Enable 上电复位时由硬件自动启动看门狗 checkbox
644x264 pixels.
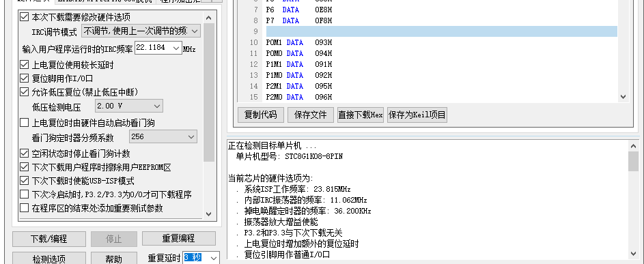tap(24, 122)
